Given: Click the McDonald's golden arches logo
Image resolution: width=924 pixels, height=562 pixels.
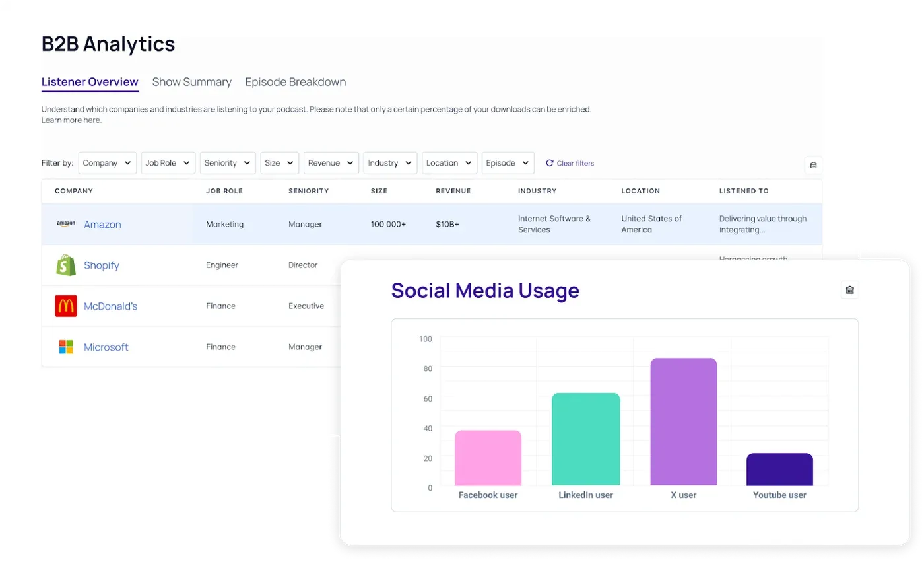Looking at the screenshot, I should point(66,306).
